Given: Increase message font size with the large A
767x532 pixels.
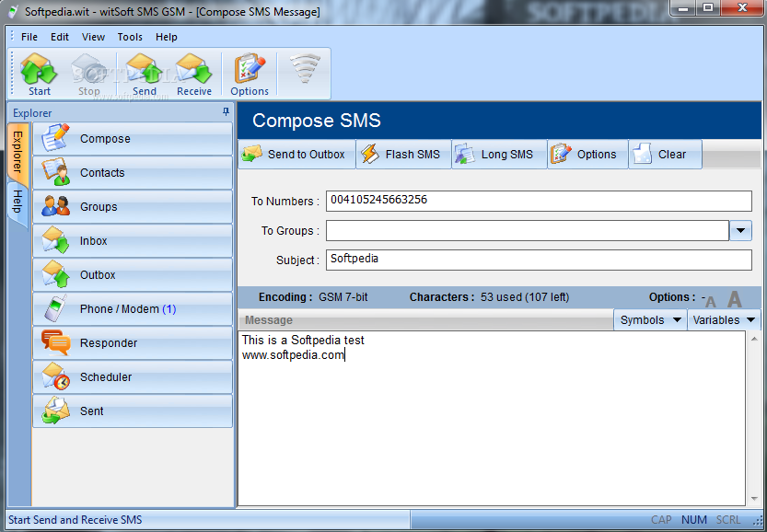Looking at the screenshot, I should (x=734, y=299).
